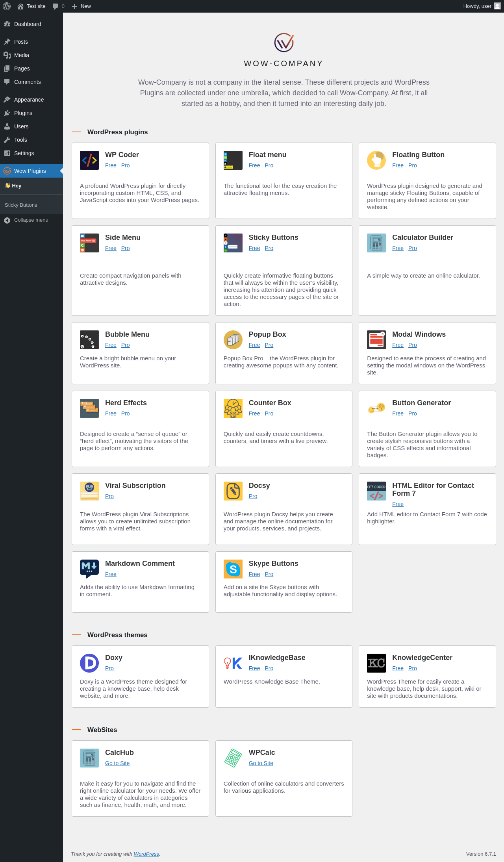The width and height of the screenshot is (504, 862).
Task: Open the WordPress logo menu in admin bar
Action: [x=7, y=6]
